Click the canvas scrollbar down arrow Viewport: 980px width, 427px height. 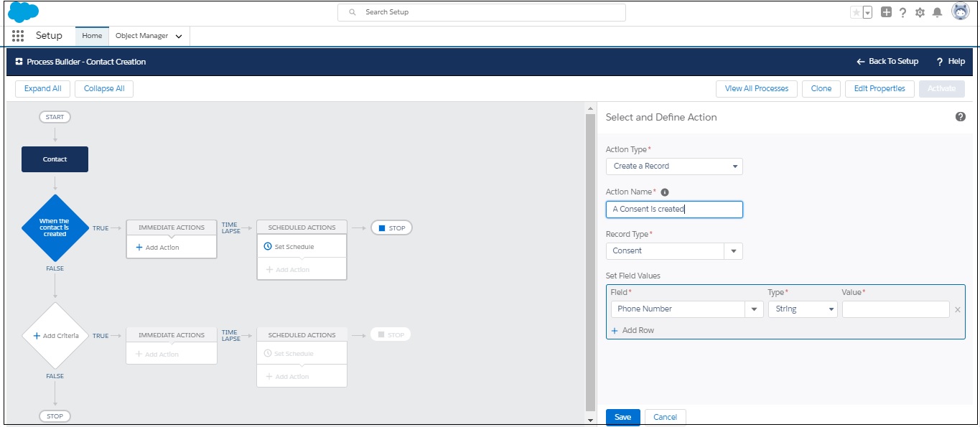[591, 421]
